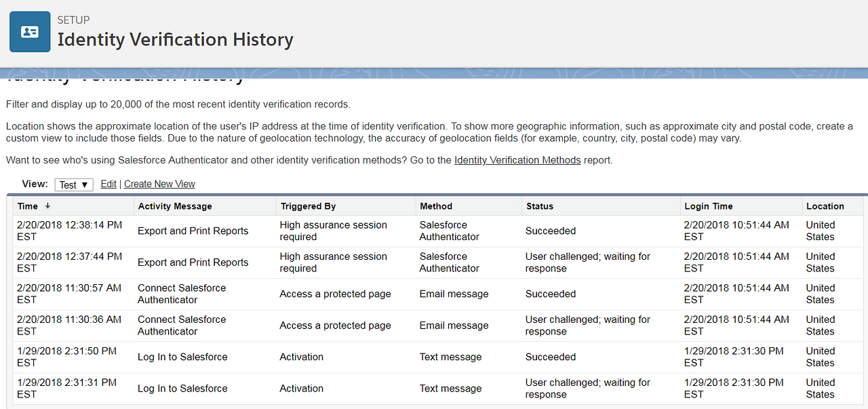The width and height of the screenshot is (868, 409).
Task: Click the Identity Verification History page title
Action: click(x=176, y=39)
